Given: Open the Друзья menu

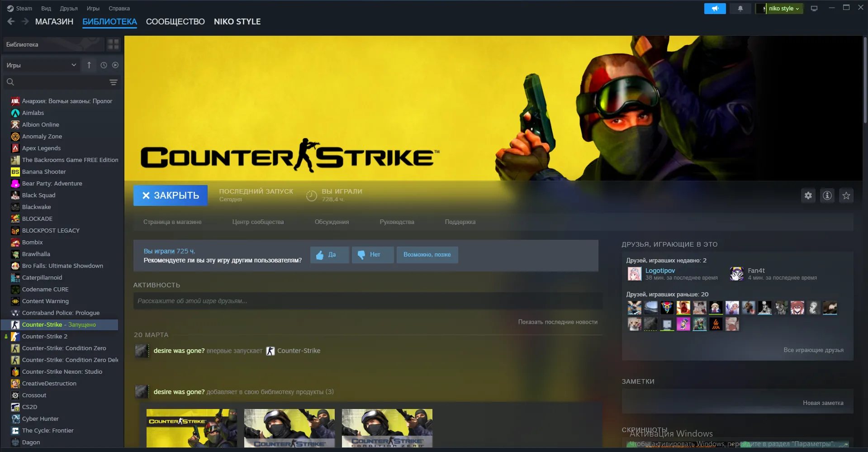Looking at the screenshot, I should point(69,9).
